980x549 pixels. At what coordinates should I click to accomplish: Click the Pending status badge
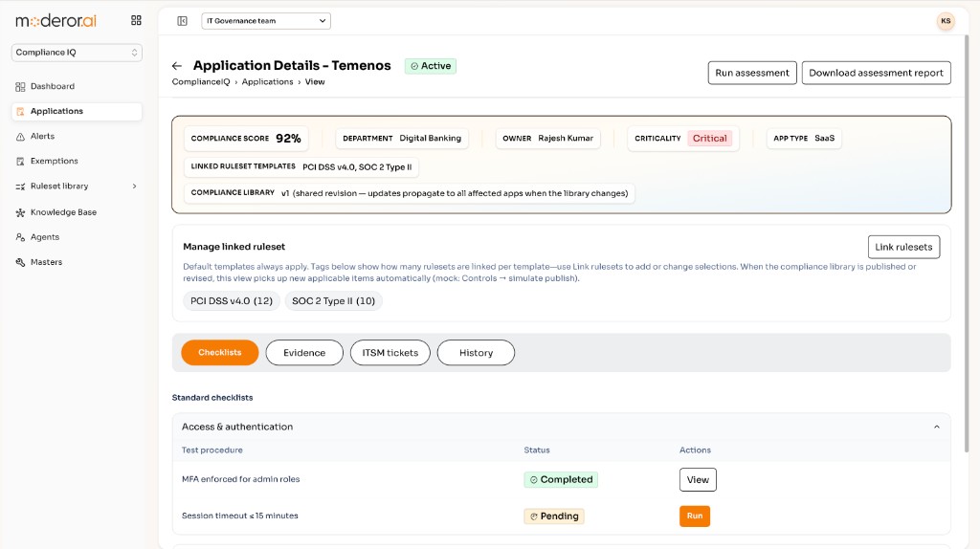[554, 516]
